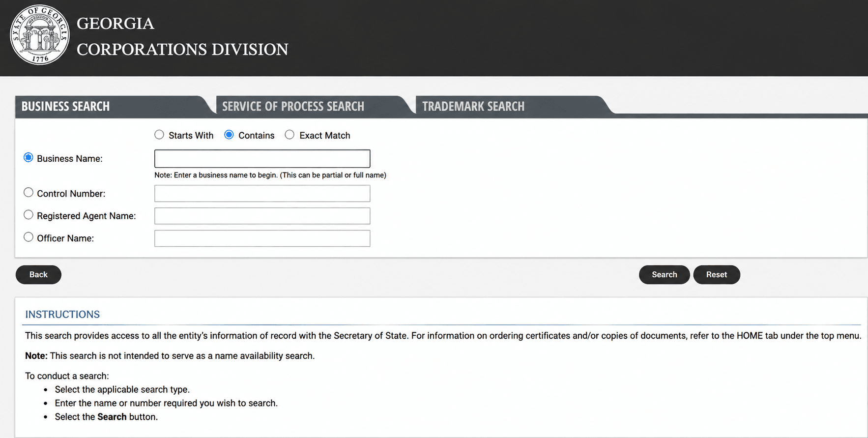Select the Exact Match radio option

pos(290,135)
